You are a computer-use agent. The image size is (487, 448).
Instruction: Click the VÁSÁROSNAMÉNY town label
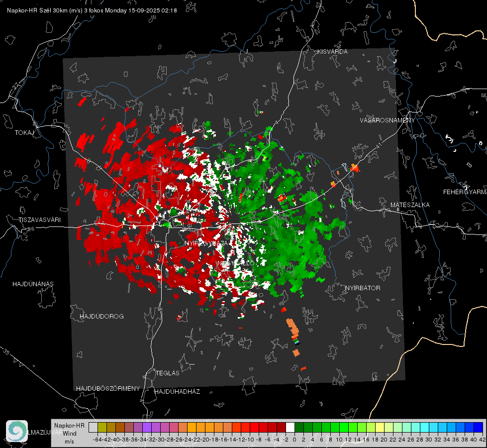tap(388, 120)
